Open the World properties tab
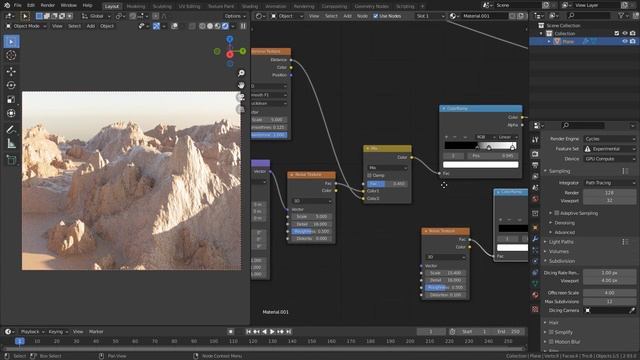 click(535, 199)
